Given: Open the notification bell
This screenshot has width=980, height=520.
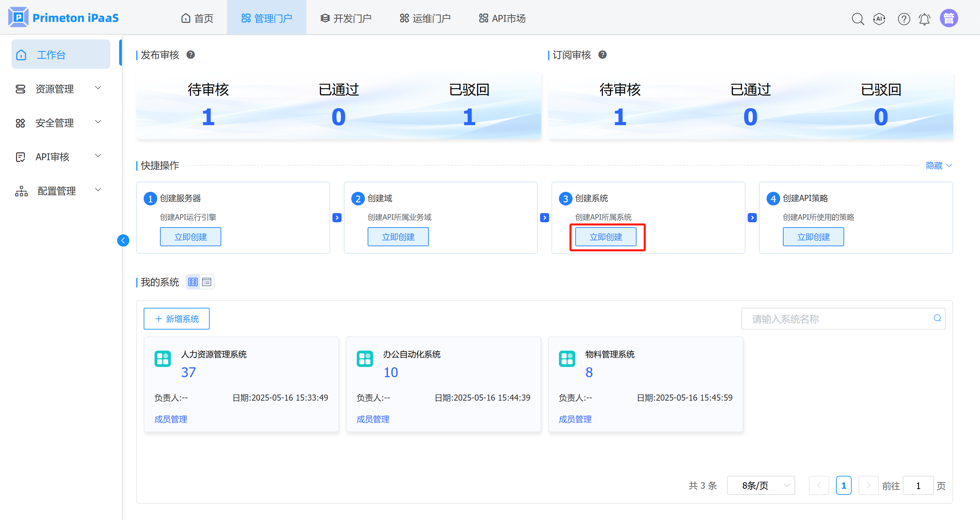Looking at the screenshot, I should click(925, 19).
